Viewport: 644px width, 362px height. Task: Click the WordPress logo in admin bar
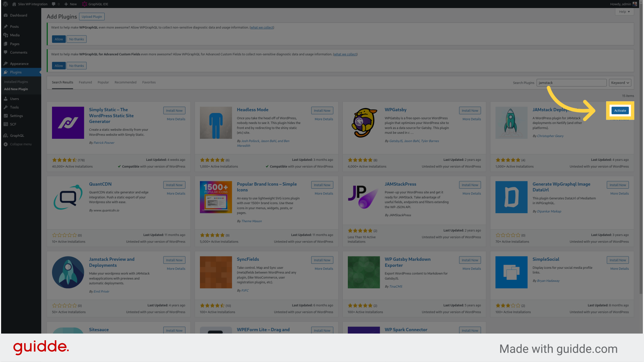point(5,4)
